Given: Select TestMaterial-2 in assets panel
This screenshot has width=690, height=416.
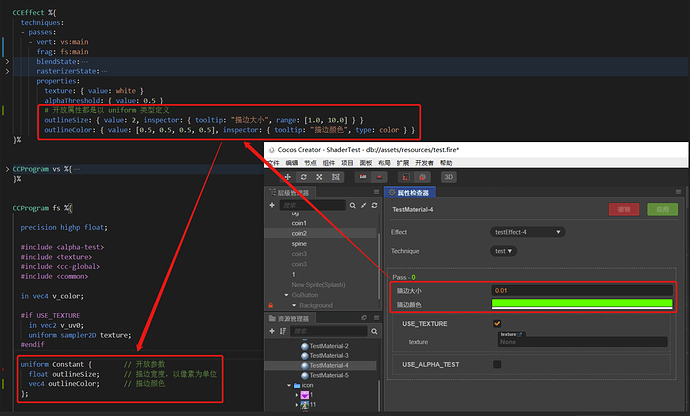Looking at the screenshot, I should [325, 346].
